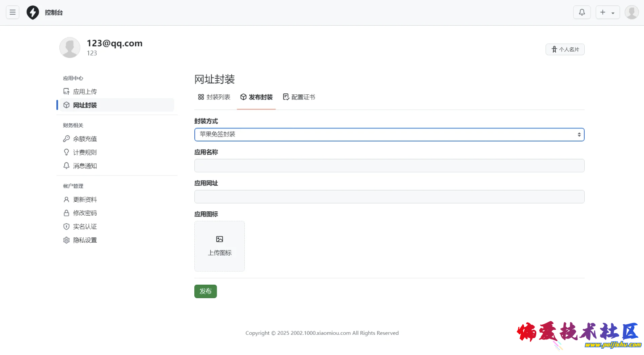Open 计费规则 in the sidebar

coord(85,152)
